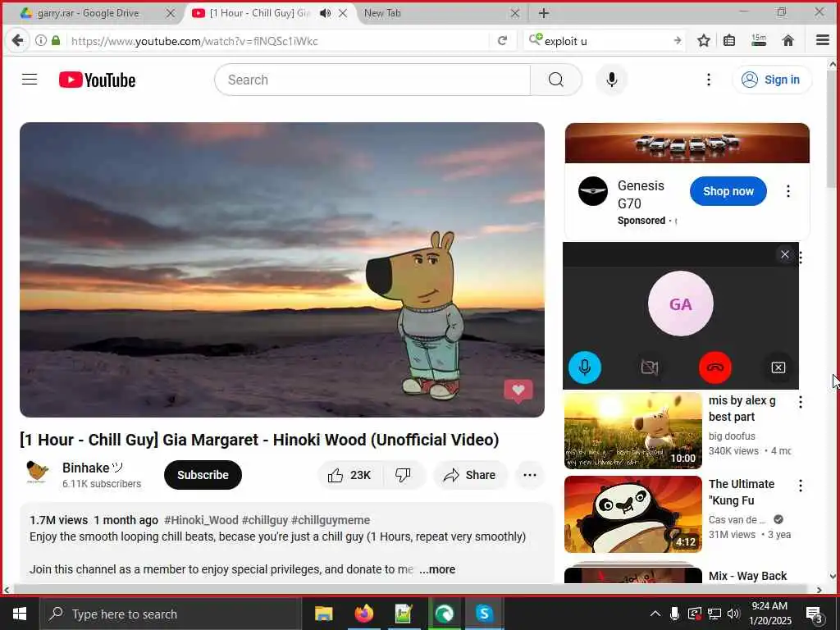This screenshot has width=840, height=630.
Task: Click the green padlock security icon
Action: pos(56,41)
